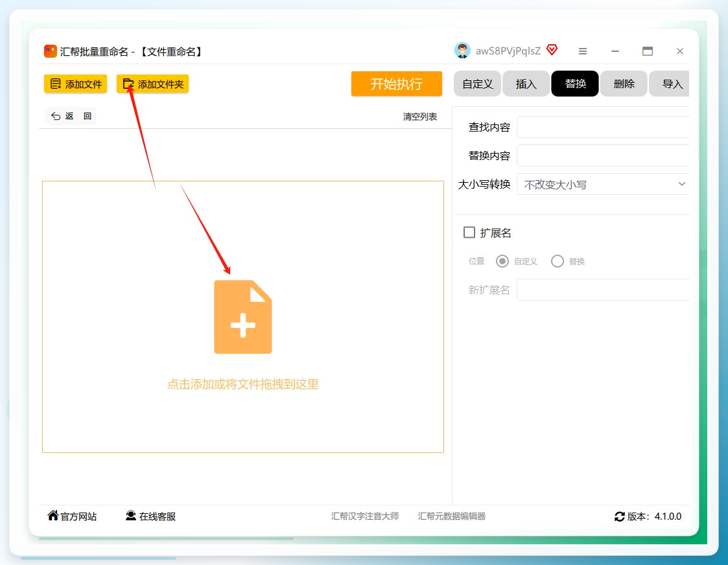728x565 pixels.
Task: Click the app logo icon in title bar
Action: point(50,51)
